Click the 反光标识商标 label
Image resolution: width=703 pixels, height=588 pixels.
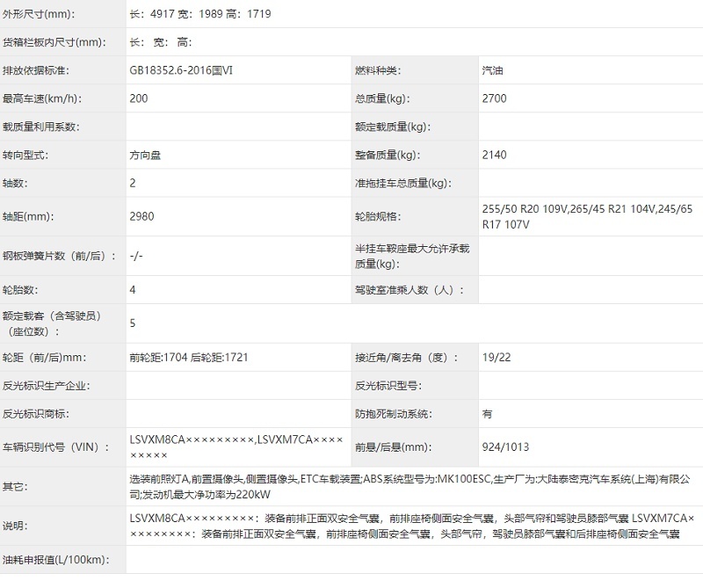[x=36, y=415]
